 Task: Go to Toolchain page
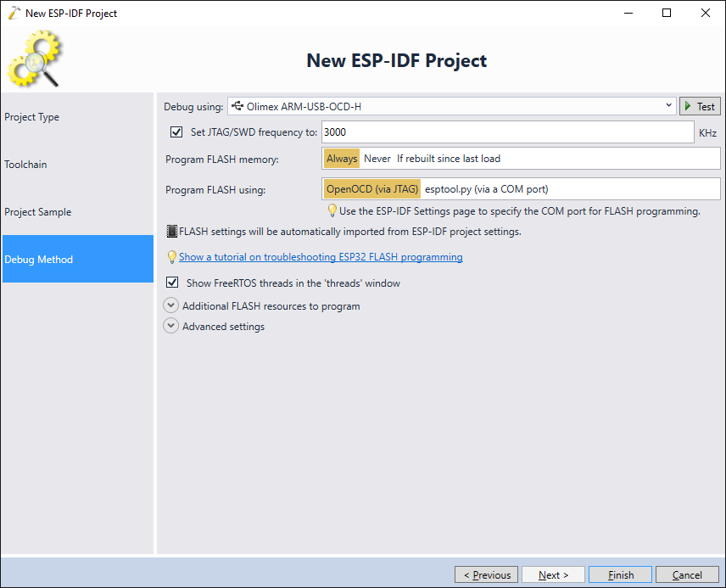click(78, 165)
